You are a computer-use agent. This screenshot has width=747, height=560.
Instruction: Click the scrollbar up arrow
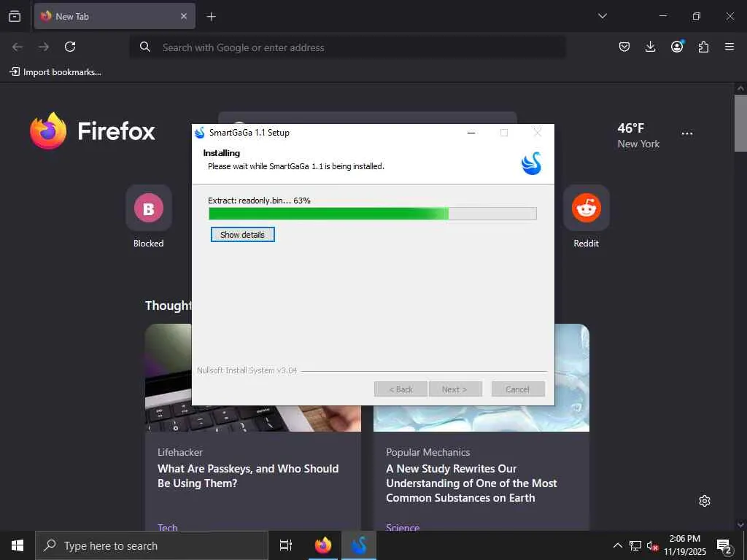740,88
